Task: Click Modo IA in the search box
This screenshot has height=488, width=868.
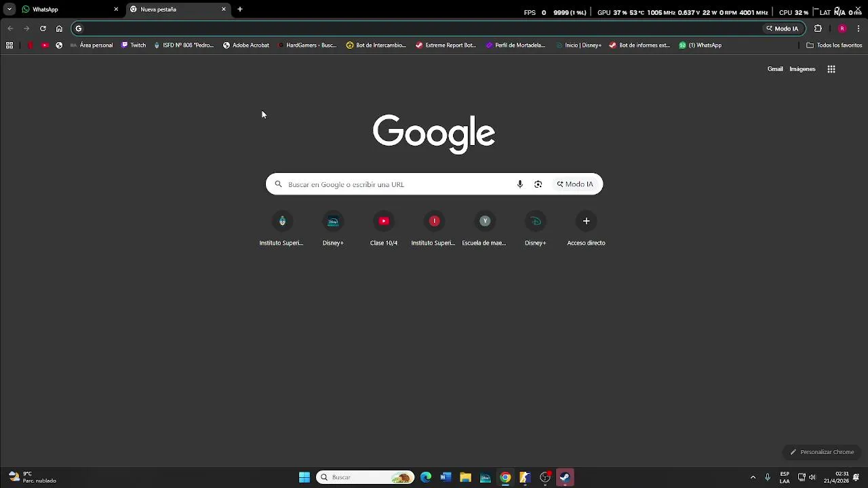Action: point(575,184)
